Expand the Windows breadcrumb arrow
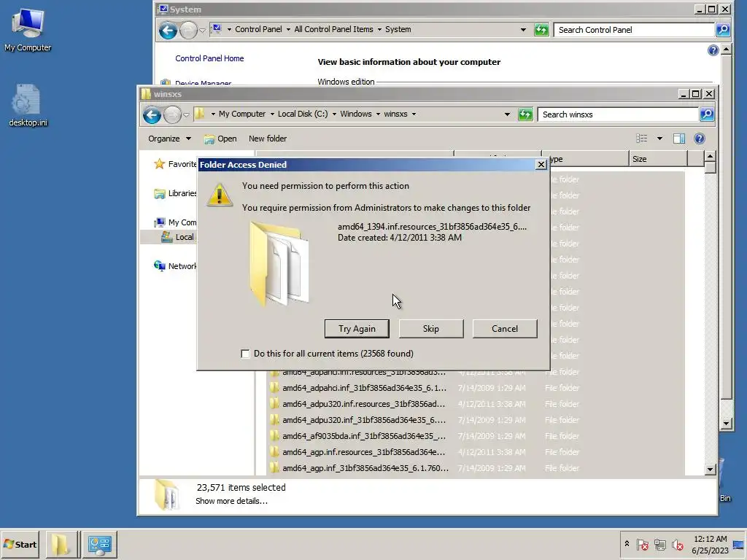The image size is (747, 560). point(378,114)
